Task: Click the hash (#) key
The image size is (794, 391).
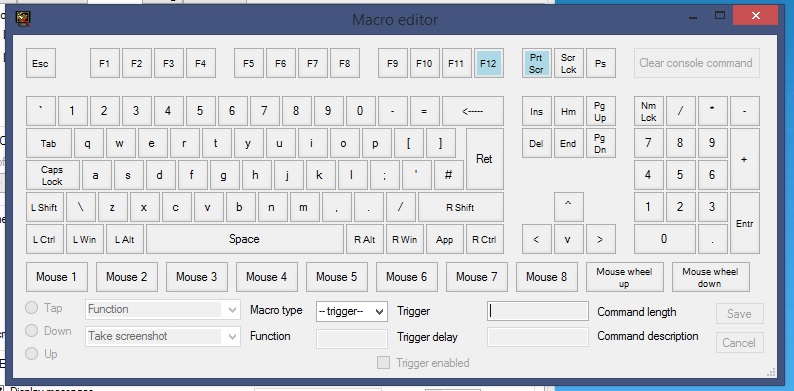Action: point(449,175)
